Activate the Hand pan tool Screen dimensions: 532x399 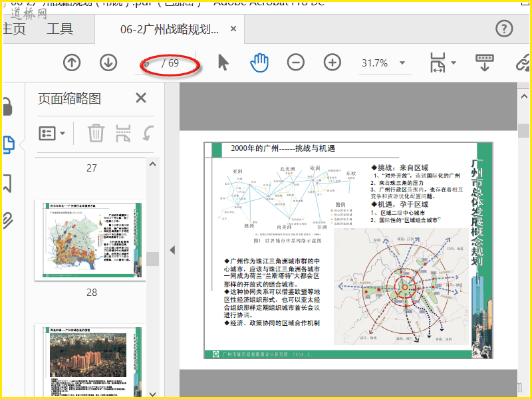259,63
